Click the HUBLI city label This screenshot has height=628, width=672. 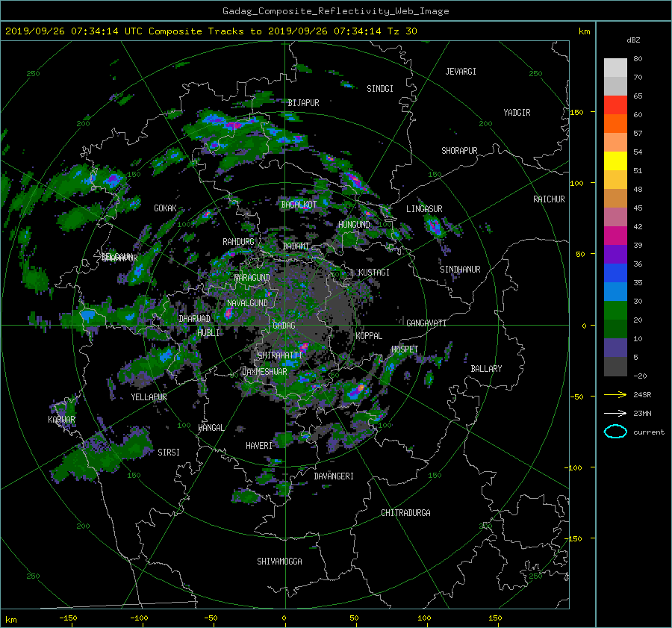point(208,332)
